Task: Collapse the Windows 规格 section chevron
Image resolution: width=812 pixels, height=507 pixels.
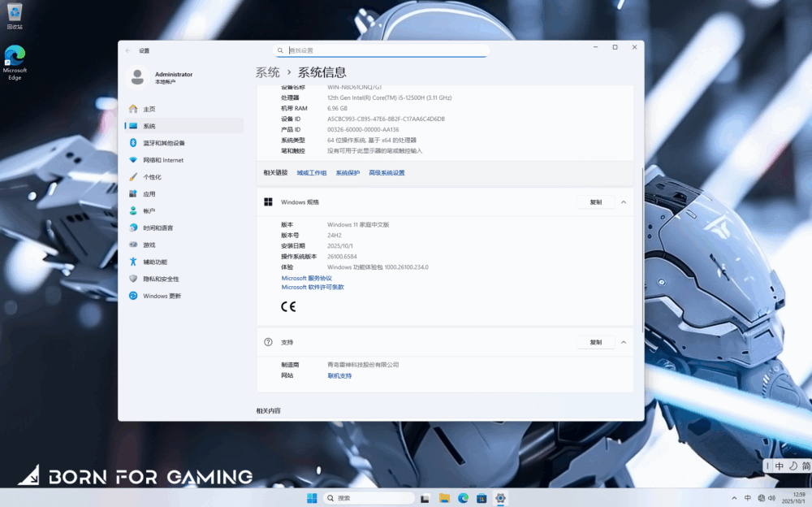Action: tap(624, 202)
